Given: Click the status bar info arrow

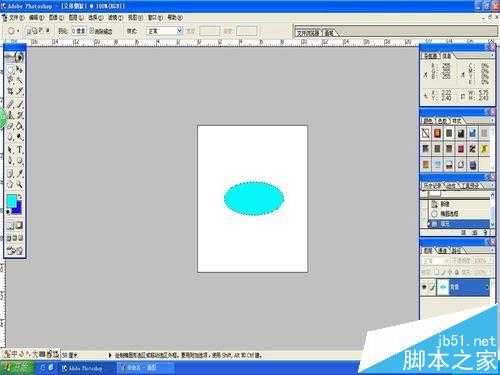Looking at the screenshot, I should point(110,355).
